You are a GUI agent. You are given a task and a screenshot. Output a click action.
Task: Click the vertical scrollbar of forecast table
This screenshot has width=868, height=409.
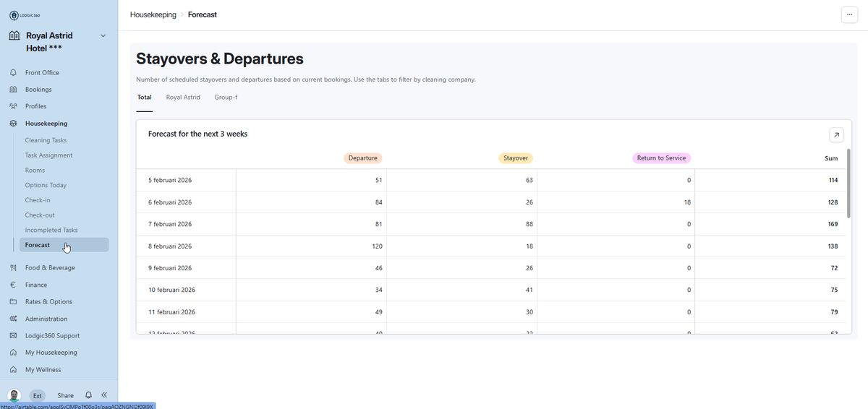(x=848, y=184)
